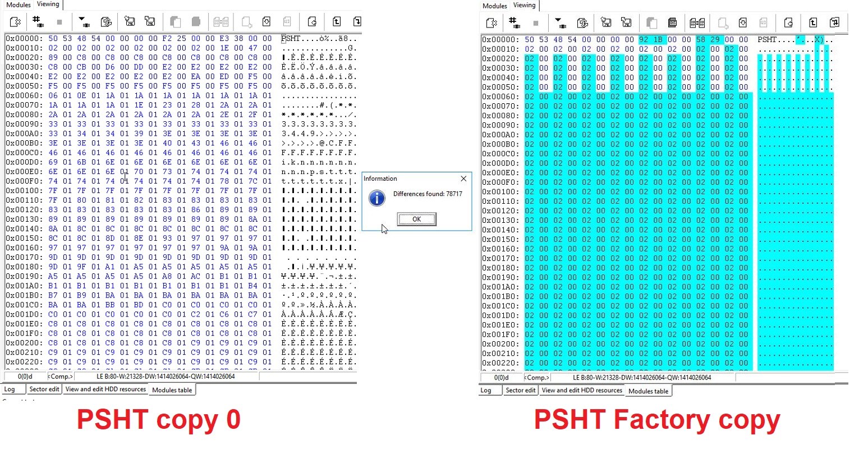The image size is (868, 449).
Task: Click the compare buffers icon in the right toolbar
Action: (697, 22)
